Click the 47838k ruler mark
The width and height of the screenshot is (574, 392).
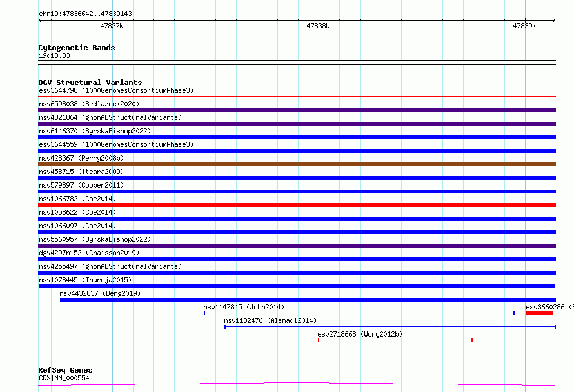tap(318, 26)
